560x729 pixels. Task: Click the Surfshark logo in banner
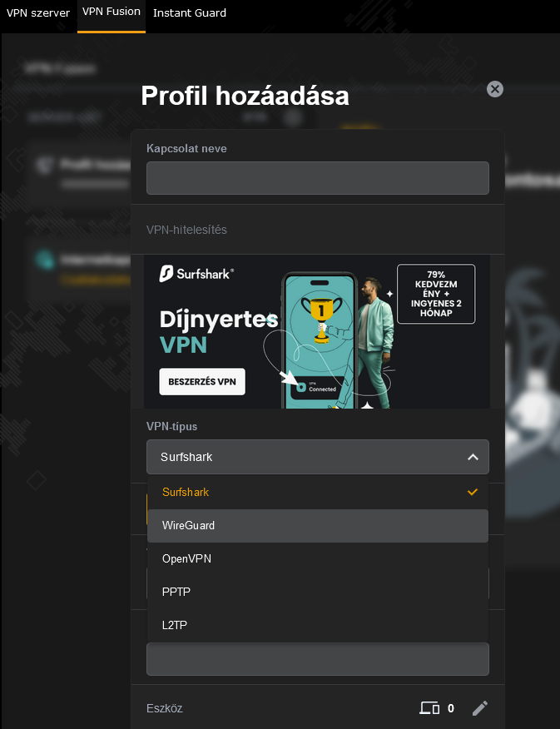[196, 274]
